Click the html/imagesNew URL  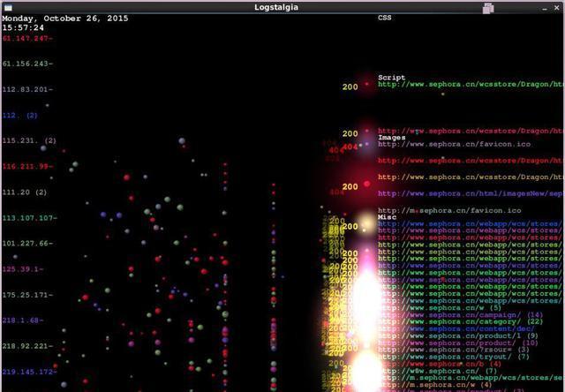click(x=471, y=194)
